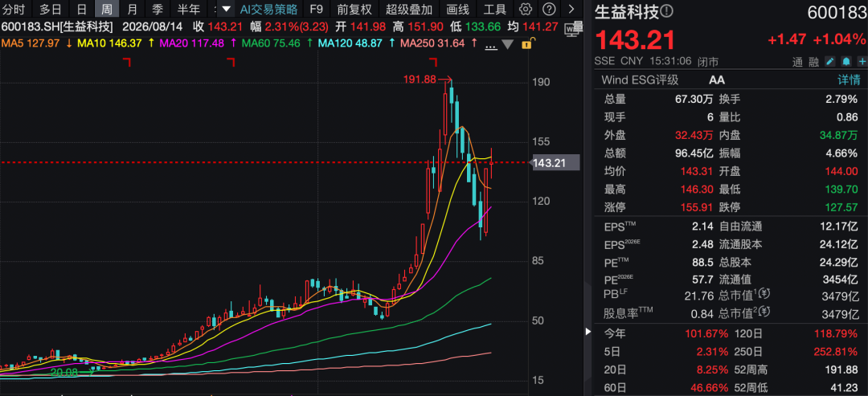Image resolution: width=868 pixels, height=396 pixels.
Task: Open the help question mark icon
Action: (549, 9)
